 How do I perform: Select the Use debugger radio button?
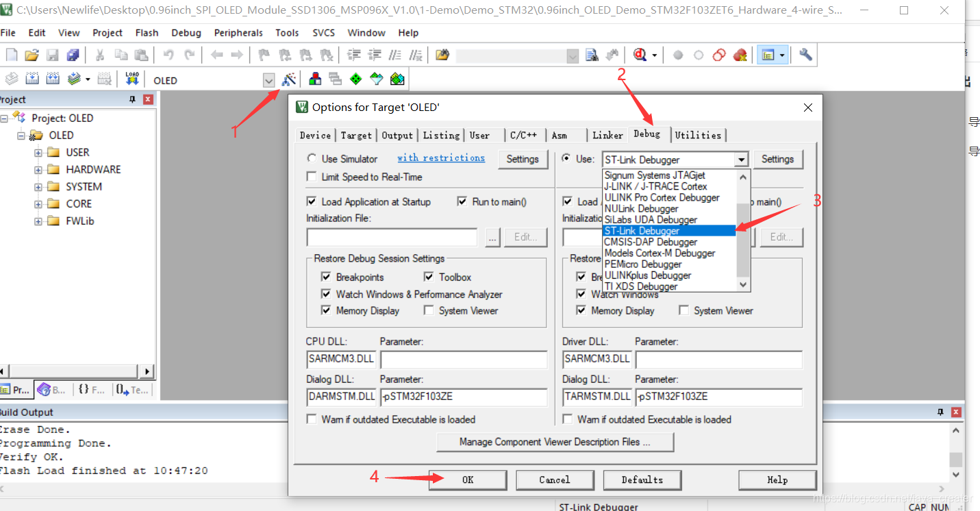point(566,158)
